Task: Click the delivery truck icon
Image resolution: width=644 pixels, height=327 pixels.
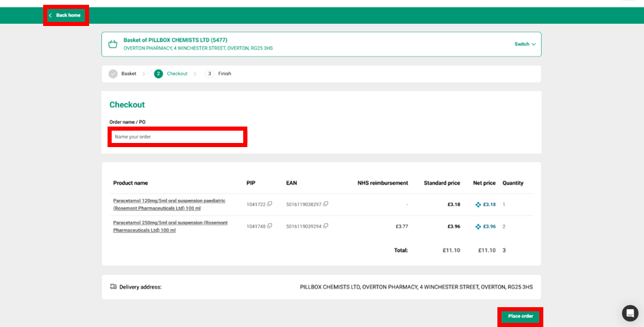Action: click(113, 287)
